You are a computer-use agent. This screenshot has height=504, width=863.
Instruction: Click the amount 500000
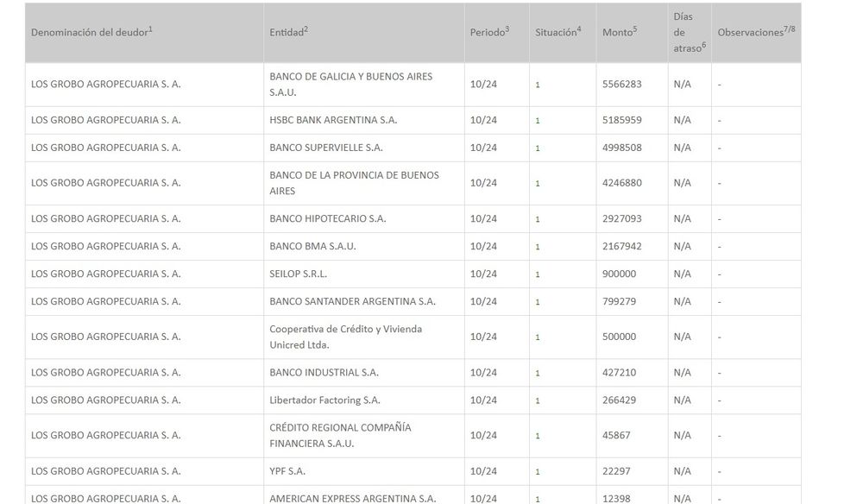point(619,337)
